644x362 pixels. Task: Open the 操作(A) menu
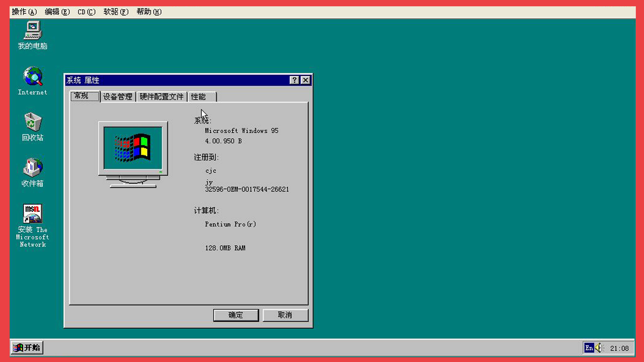point(24,12)
